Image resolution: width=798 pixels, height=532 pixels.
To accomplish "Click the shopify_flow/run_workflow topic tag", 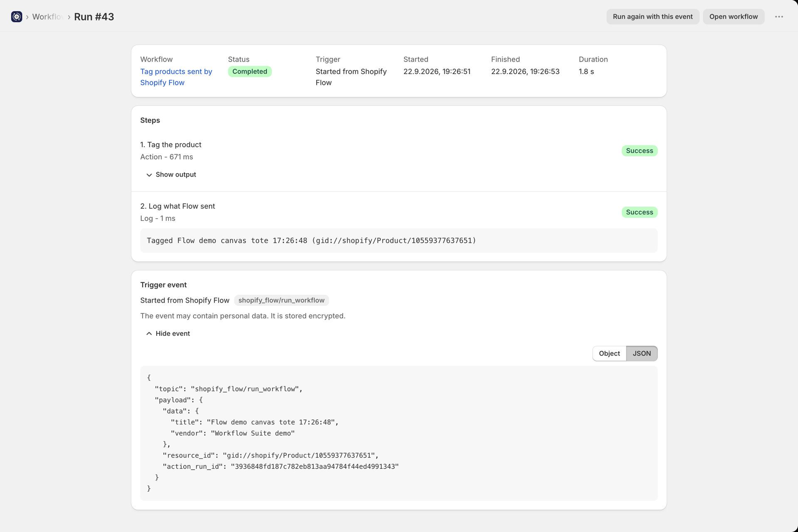I will click(x=281, y=300).
